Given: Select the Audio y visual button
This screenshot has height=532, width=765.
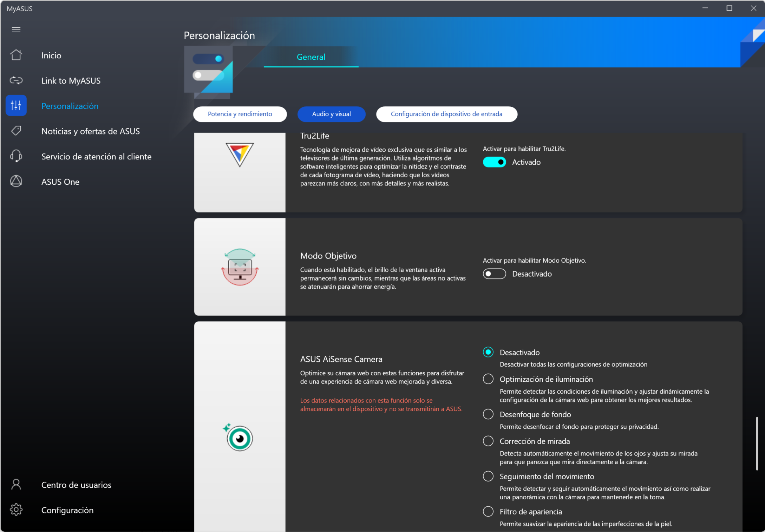Looking at the screenshot, I should click(331, 114).
